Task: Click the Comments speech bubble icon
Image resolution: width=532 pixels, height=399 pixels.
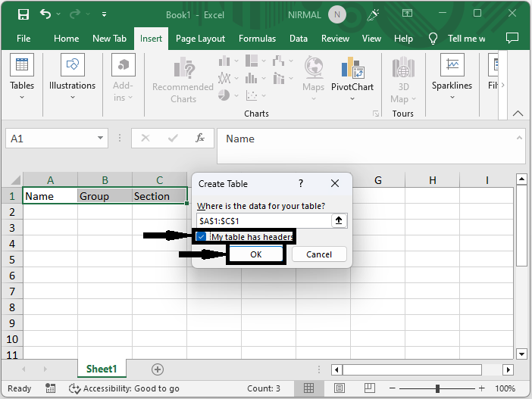Action: coord(512,38)
